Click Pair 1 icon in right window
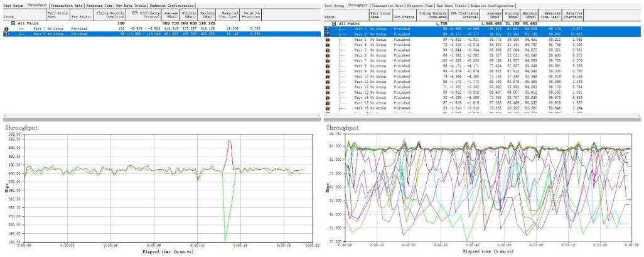644x257 pixels. 328,29
